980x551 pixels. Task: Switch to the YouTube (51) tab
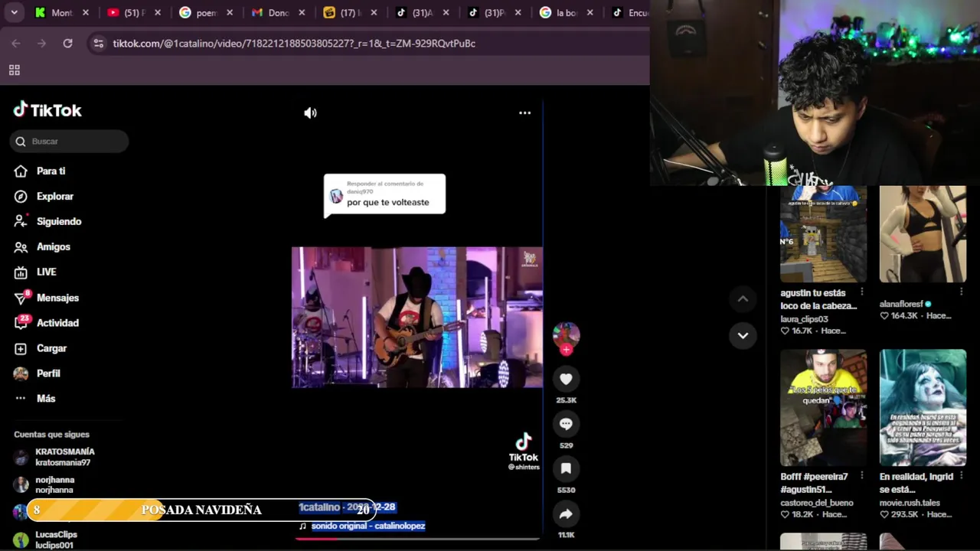[135, 13]
